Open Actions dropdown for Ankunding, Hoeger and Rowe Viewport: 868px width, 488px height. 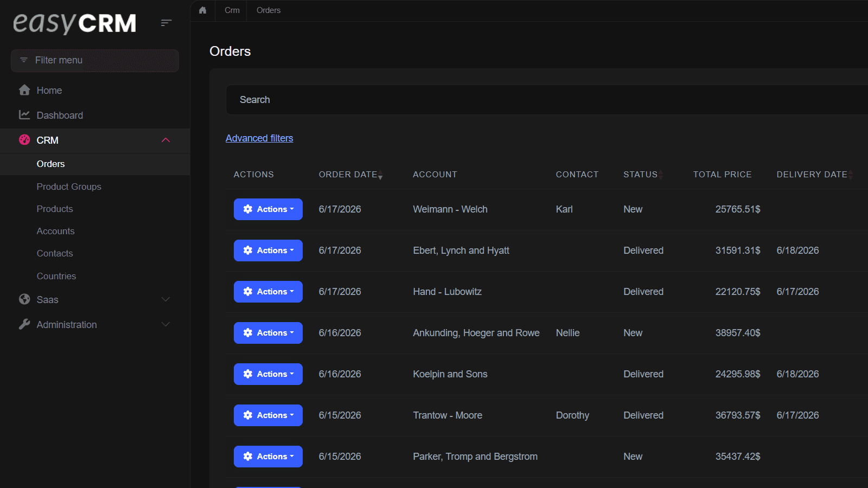point(268,333)
